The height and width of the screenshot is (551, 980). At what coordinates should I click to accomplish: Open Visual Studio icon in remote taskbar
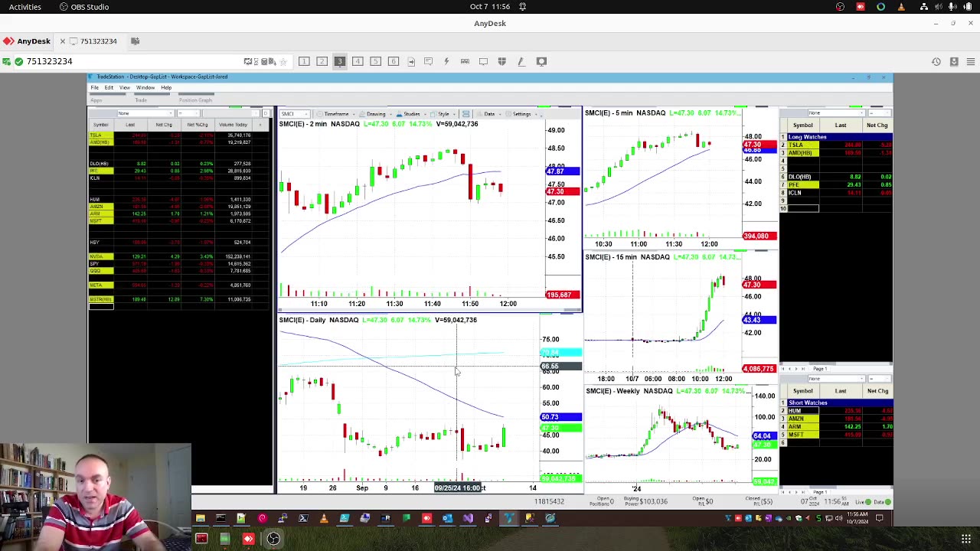468,518
